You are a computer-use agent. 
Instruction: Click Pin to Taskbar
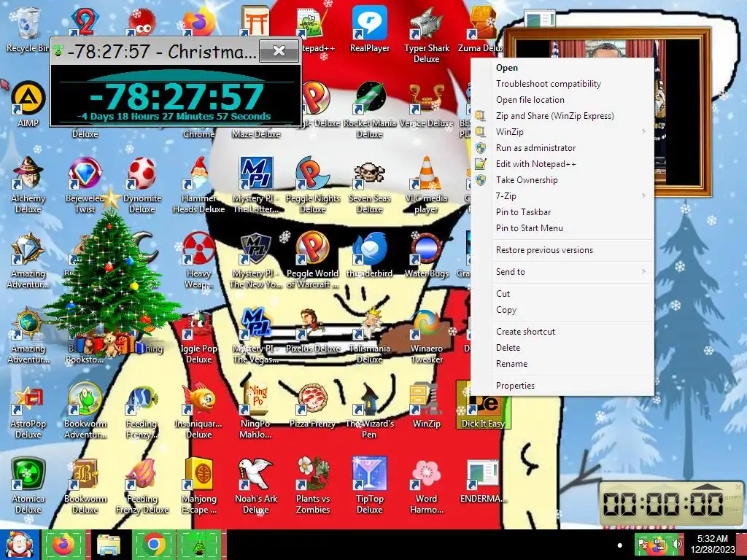(562, 212)
